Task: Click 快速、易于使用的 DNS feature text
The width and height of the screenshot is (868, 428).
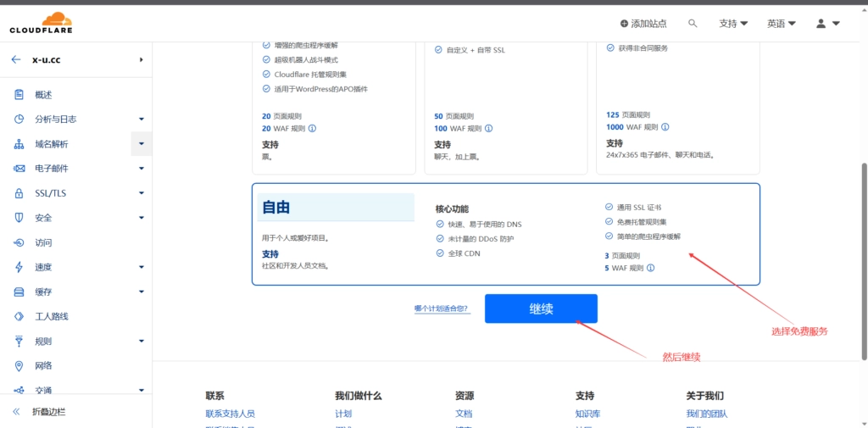Action: click(484, 225)
